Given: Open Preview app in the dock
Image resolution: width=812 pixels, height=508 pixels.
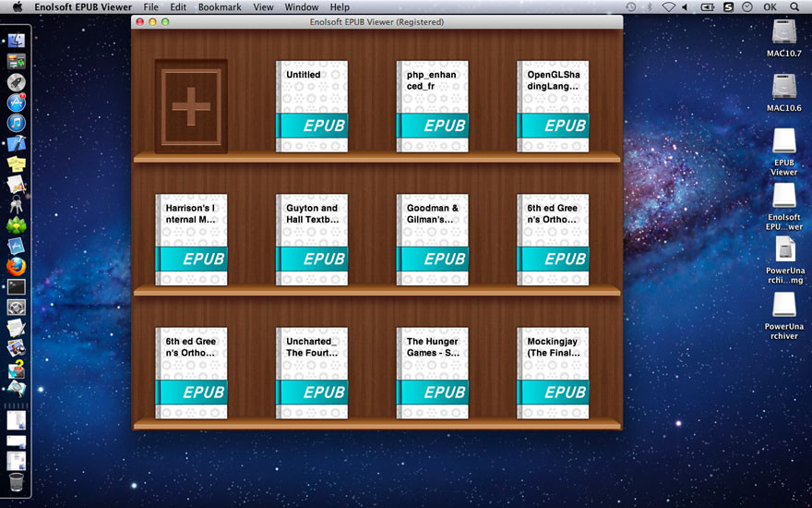Looking at the screenshot, I should 16,348.
